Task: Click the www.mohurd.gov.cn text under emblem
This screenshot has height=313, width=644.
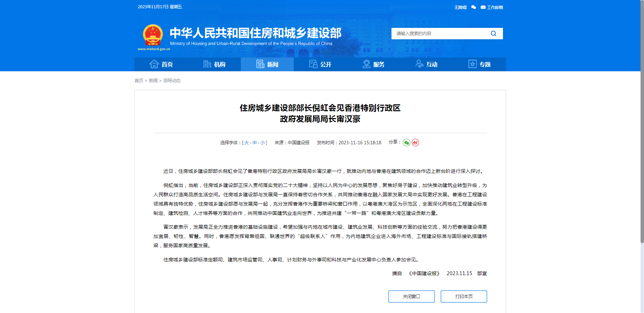Action: click(154, 49)
